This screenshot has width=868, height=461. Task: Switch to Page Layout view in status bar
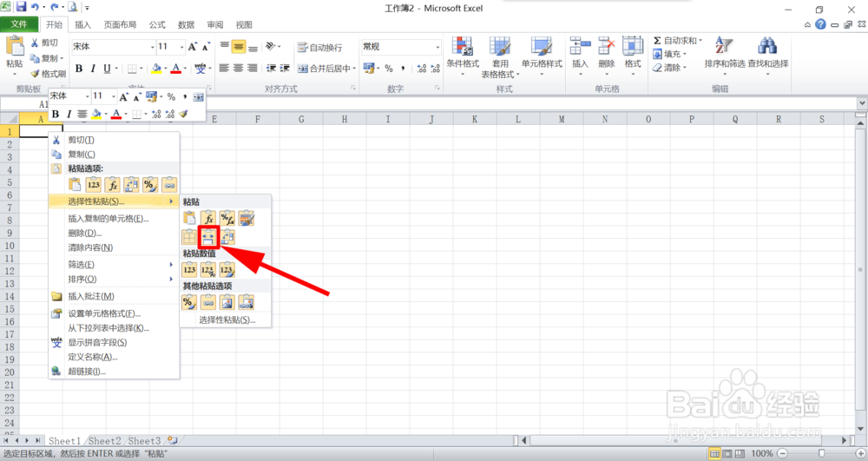pos(727,453)
